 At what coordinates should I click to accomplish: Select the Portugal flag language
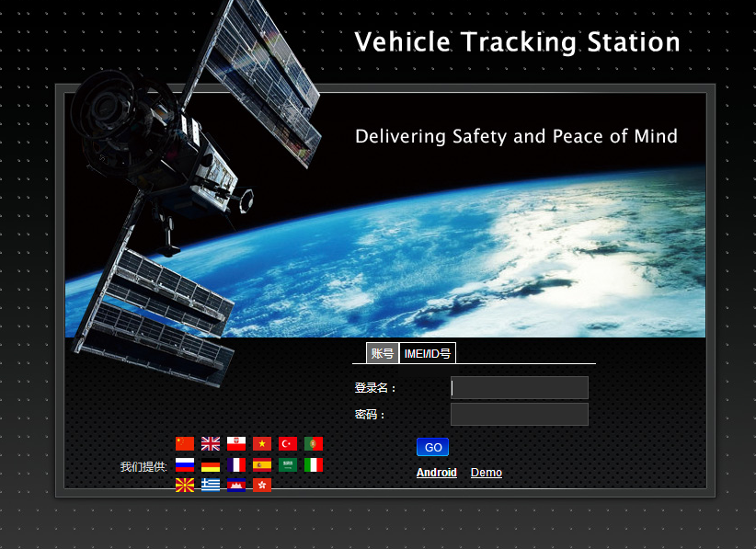314,443
